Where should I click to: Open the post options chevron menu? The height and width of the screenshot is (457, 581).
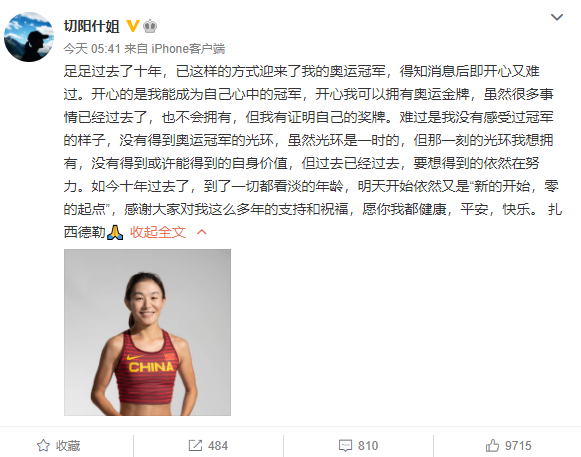click(x=557, y=17)
